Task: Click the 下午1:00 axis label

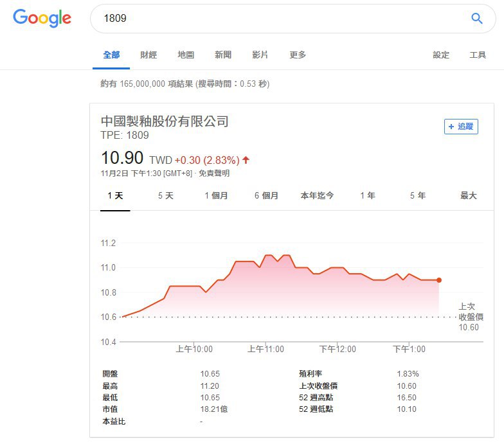Action: (409, 350)
